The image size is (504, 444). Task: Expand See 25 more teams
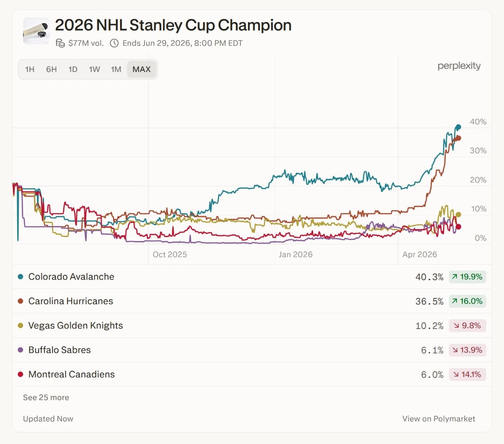(x=46, y=397)
